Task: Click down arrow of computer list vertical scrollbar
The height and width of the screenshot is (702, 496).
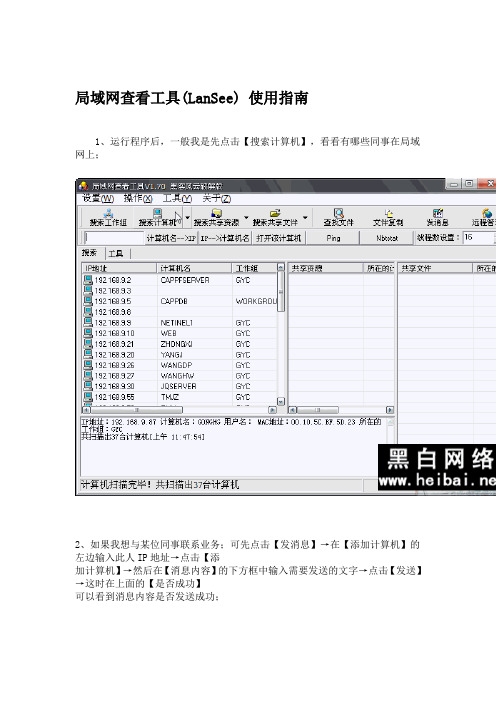Action: [x=281, y=402]
